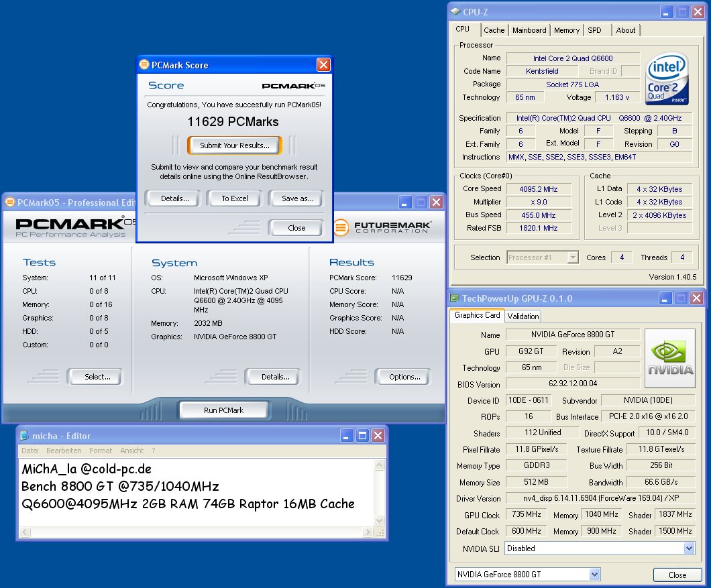The image size is (711, 588).
Task: Click Submit Your Results button
Action: (x=235, y=145)
